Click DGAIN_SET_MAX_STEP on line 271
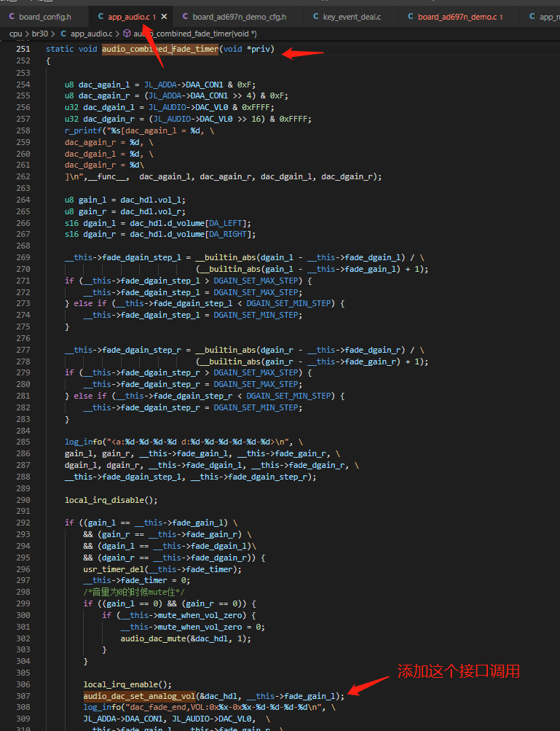Viewport: 560px width, 731px height. (x=256, y=281)
